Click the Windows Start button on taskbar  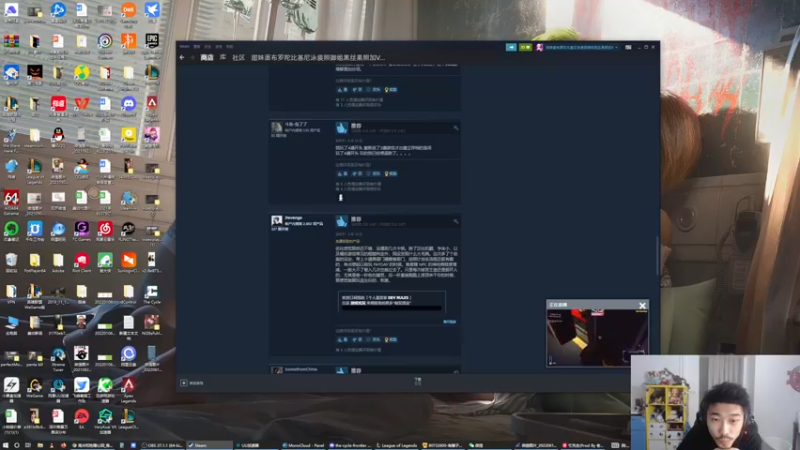[5, 445]
